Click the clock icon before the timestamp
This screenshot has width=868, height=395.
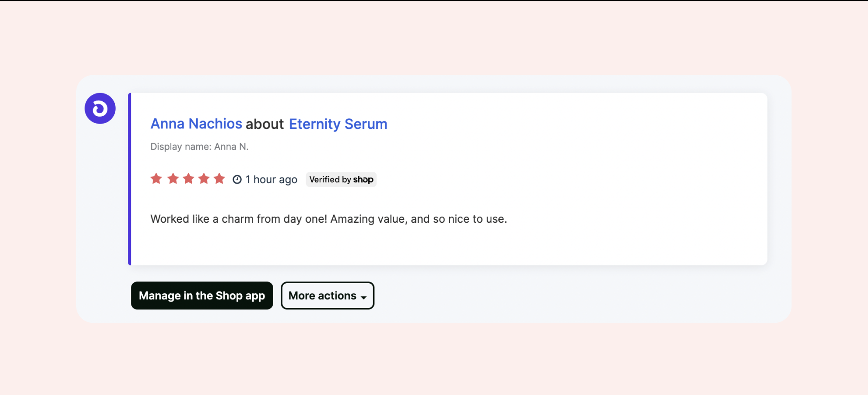coord(237,179)
